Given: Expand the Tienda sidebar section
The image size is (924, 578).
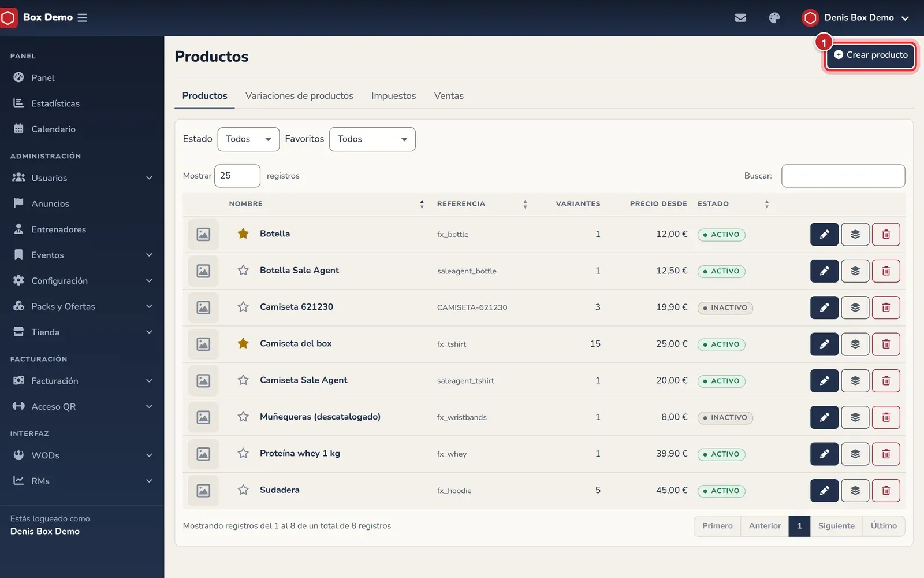Looking at the screenshot, I should pos(82,332).
